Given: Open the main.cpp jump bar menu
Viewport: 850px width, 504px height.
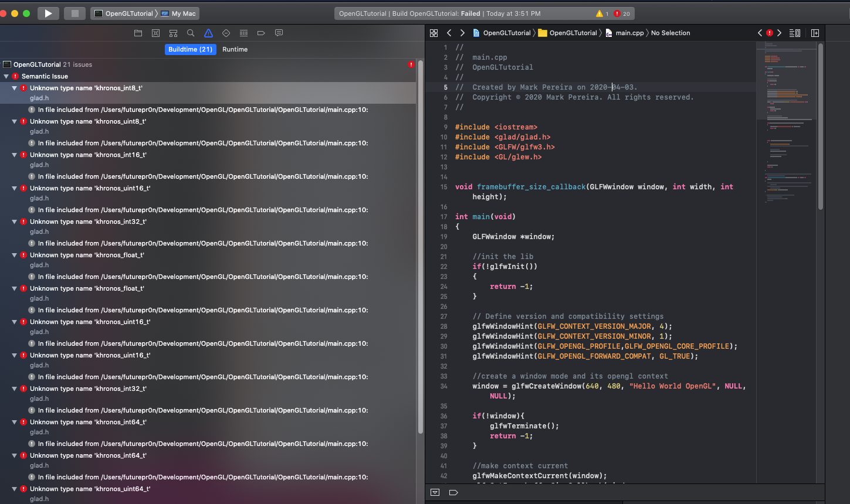Looking at the screenshot, I should click(631, 33).
